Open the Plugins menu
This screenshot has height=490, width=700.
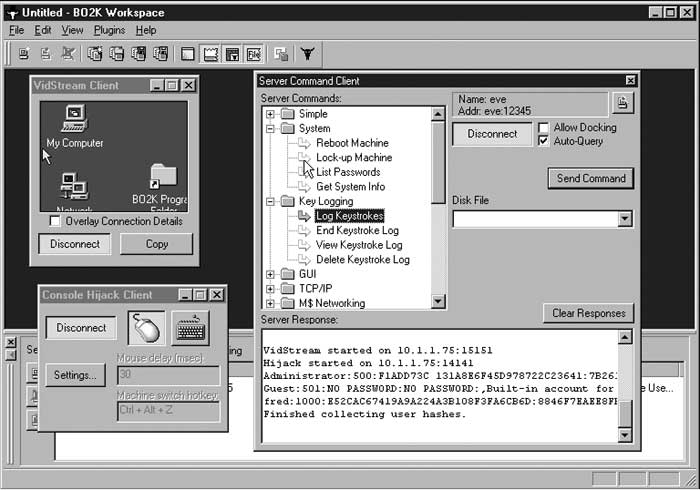[109, 30]
